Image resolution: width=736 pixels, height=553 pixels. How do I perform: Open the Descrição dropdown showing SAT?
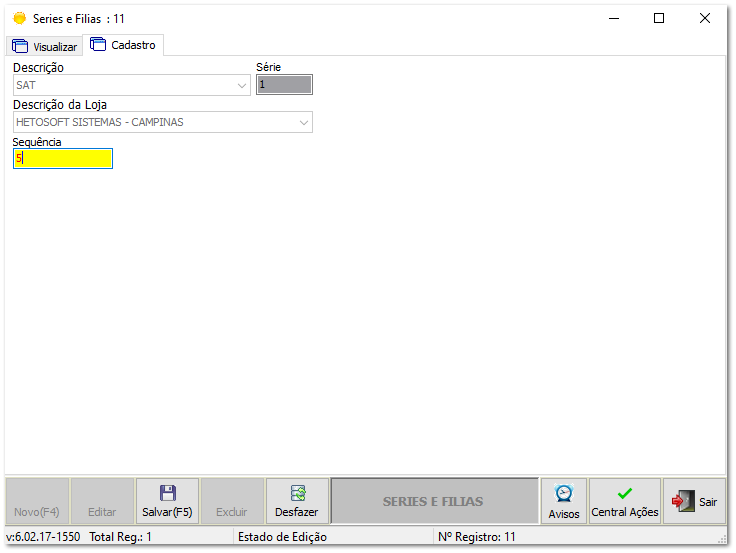[x=131, y=85]
